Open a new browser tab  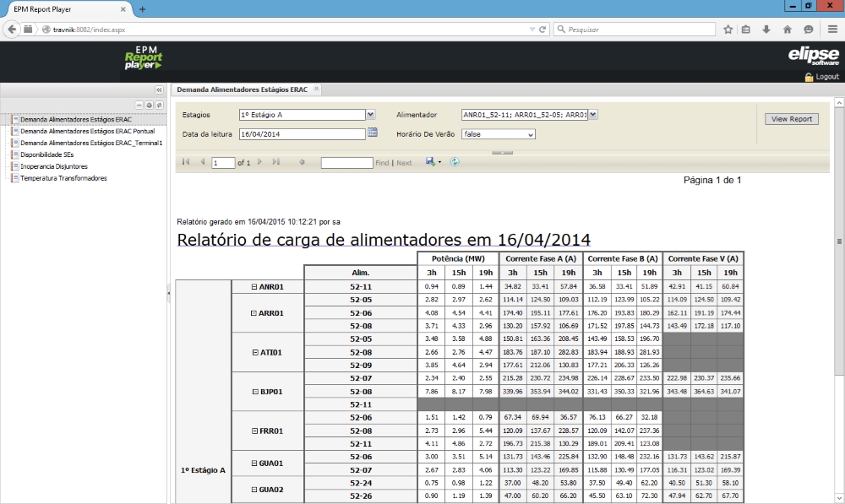tap(142, 9)
